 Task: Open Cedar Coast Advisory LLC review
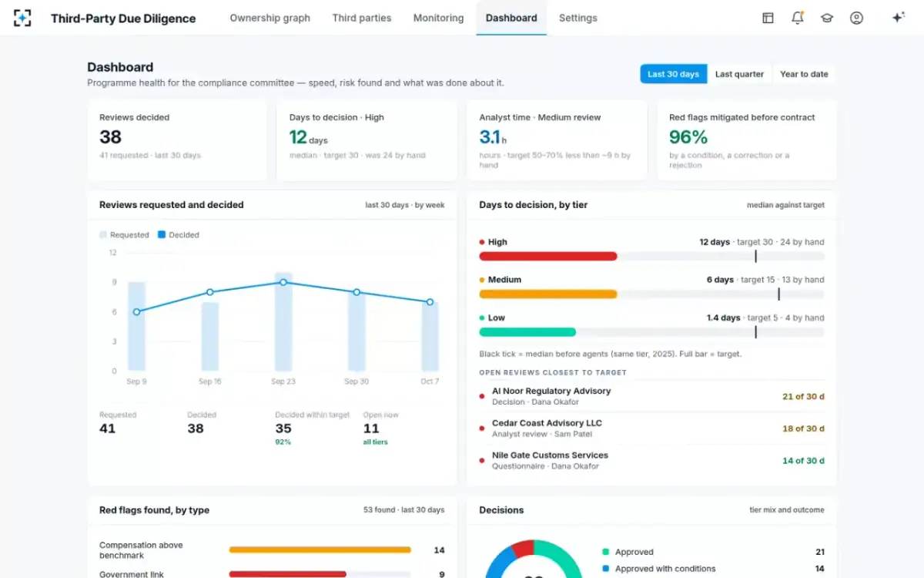pos(651,428)
